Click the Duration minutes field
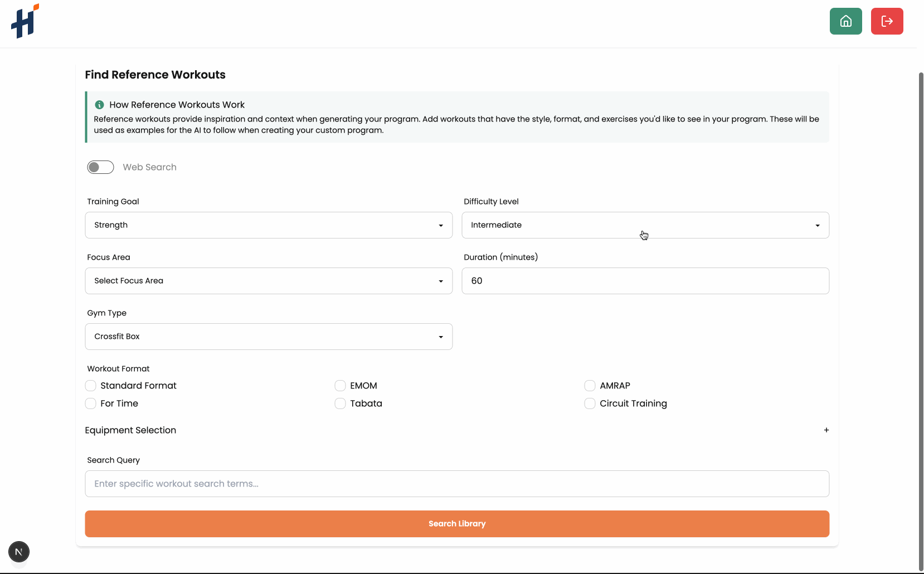The image size is (924, 574). [x=645, y=281]
